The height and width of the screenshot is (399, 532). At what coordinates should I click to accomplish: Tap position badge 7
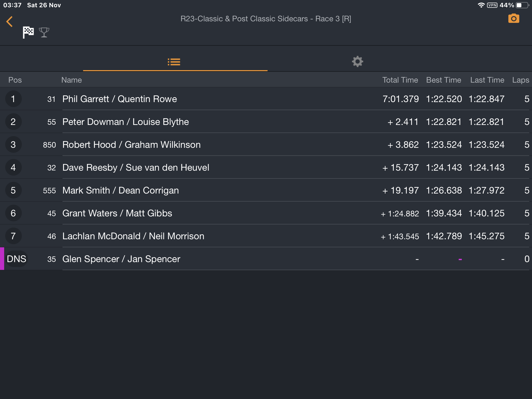pyautogui.click(x=13, y=236)
